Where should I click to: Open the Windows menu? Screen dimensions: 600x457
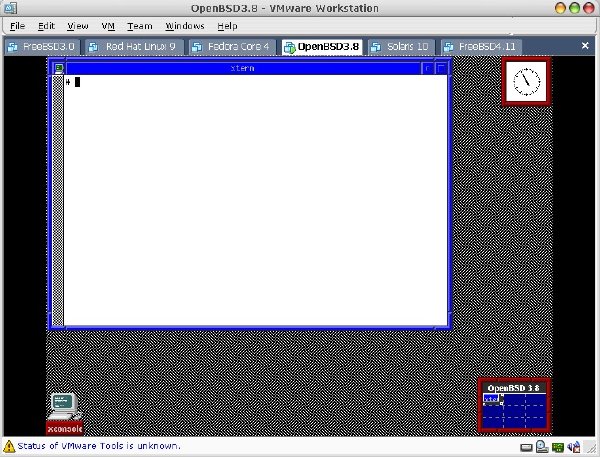tap(185, 26)
